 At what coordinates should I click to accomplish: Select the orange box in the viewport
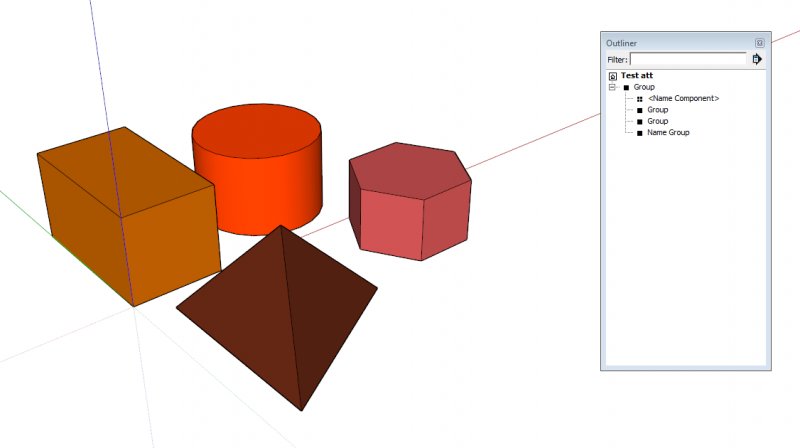pos(129,217)
